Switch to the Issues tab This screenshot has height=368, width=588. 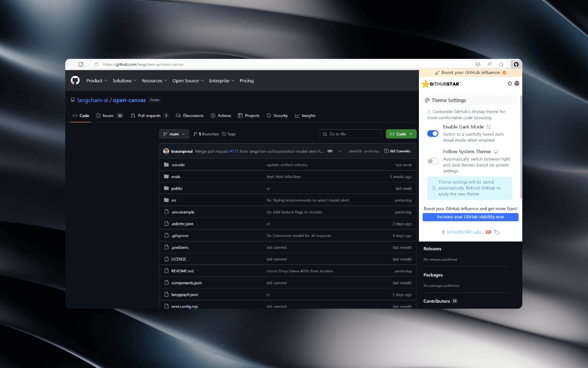pyautogui.click(x=110, y=115)
